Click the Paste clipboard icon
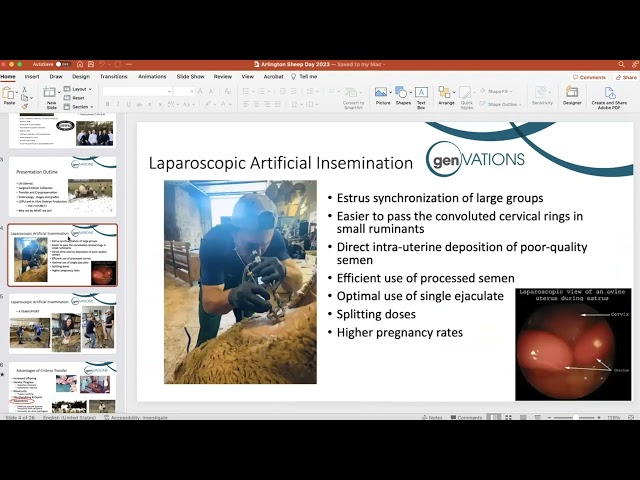 click(x=8, y=93)
